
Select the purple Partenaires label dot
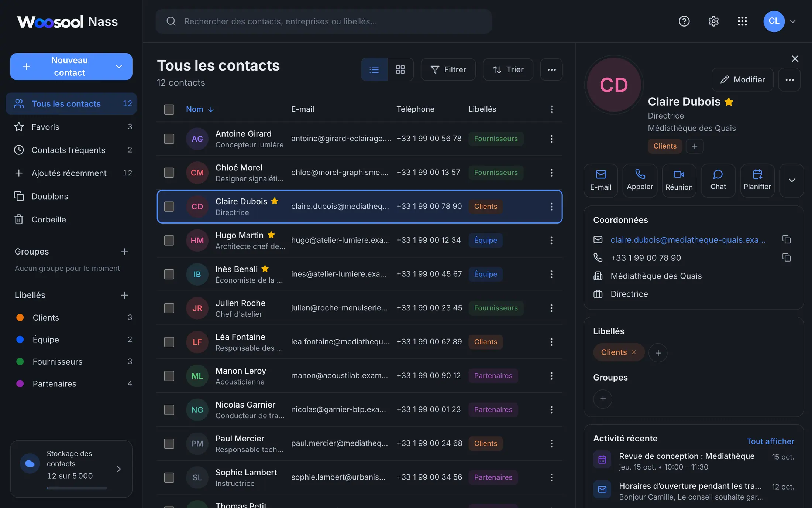[x=20, y=384]
